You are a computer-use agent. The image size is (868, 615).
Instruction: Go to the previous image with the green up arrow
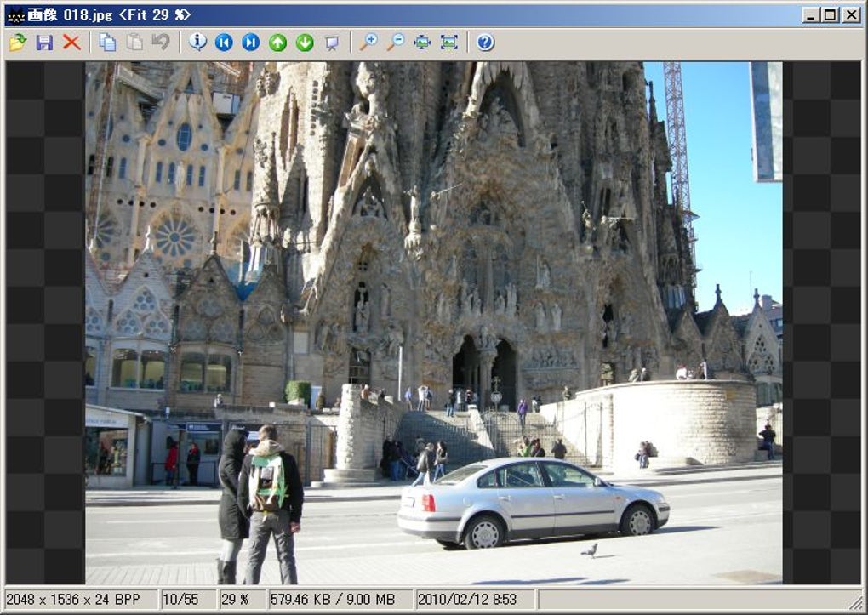(x=278, y=42)
